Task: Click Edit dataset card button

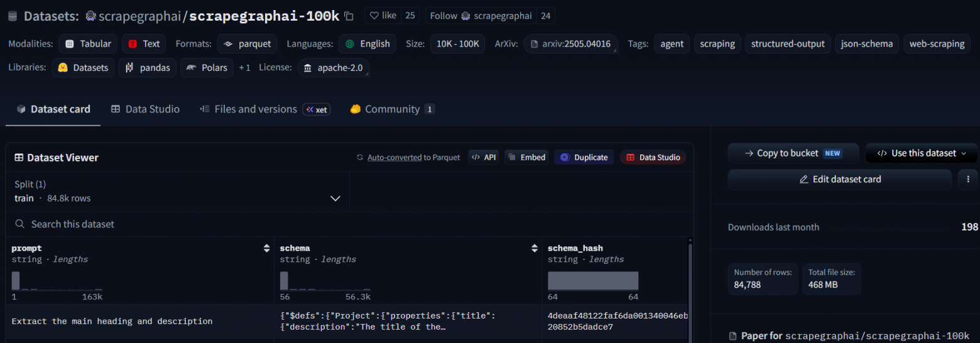Action: click(840, 179)
